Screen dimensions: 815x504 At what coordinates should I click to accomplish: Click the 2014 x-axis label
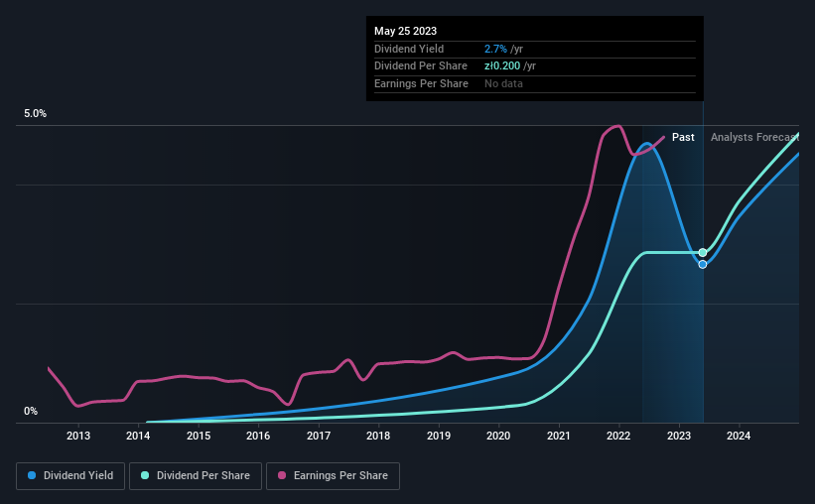(138, 436)
